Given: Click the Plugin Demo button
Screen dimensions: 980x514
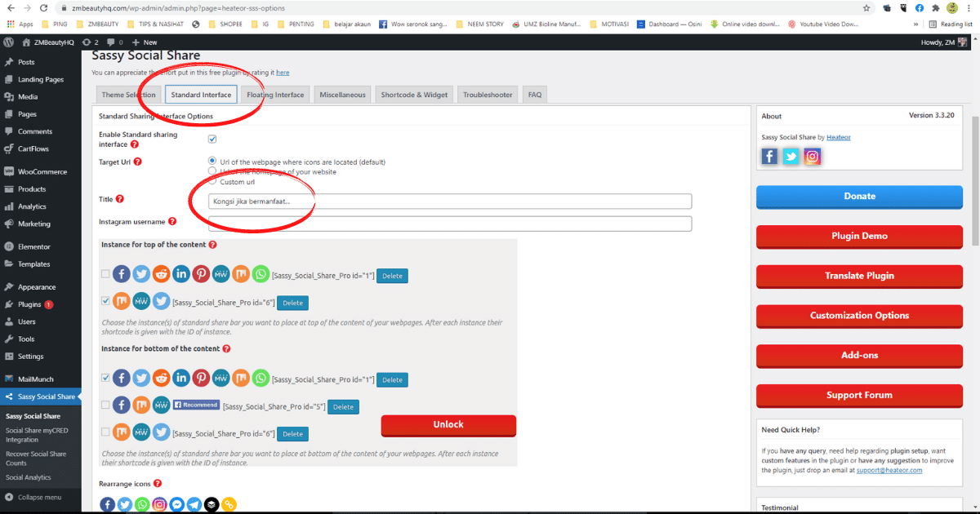Looking at the screenshot, I should tap(859, 237).
